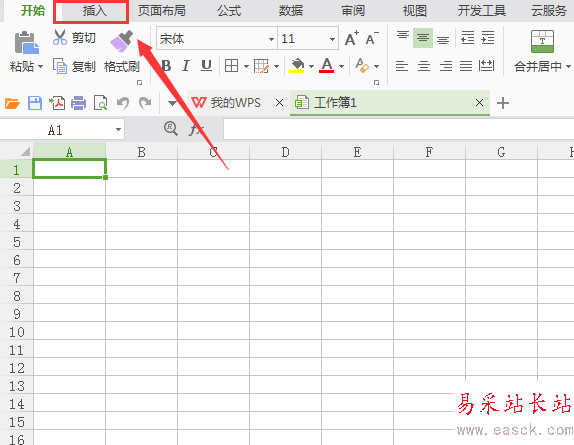Expand the borders dropdown arrow
The image size is (574, 445).
[x=246, y=67]
